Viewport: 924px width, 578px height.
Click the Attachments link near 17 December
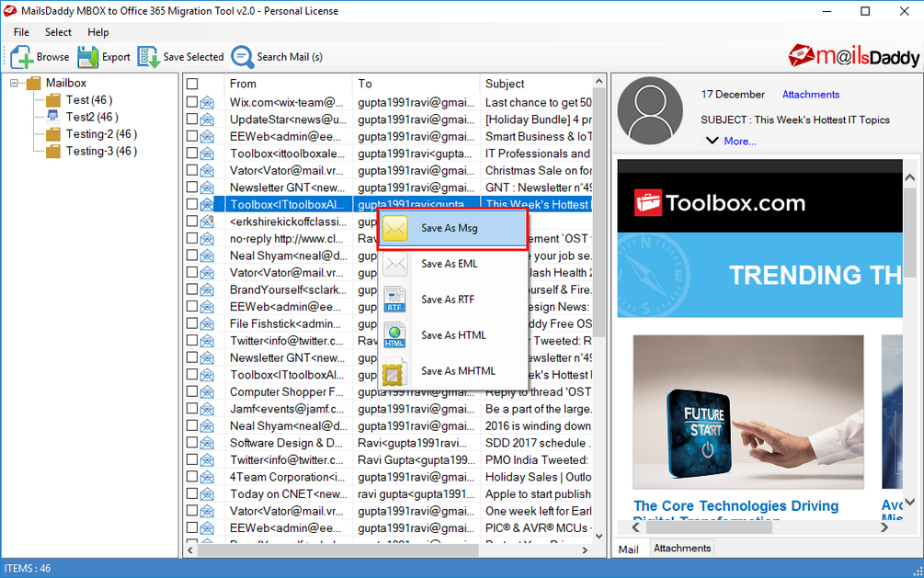(810, 94)
